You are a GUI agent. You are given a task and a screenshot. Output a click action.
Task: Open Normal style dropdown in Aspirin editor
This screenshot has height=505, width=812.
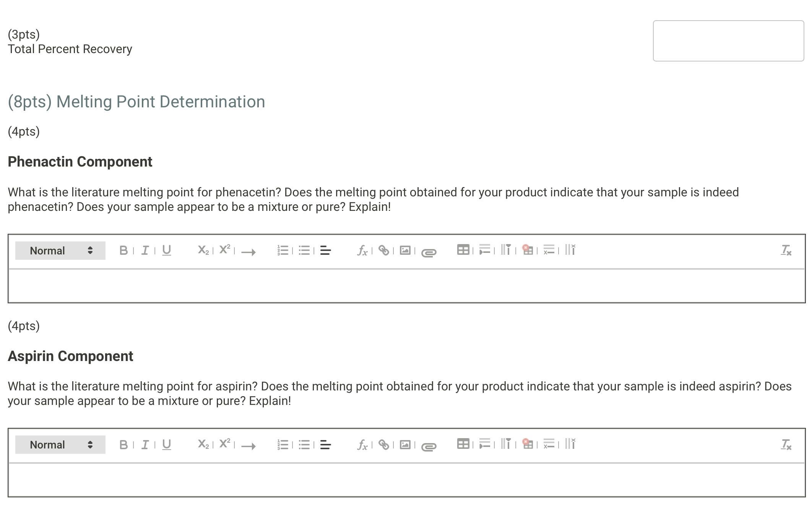point(60,445)
